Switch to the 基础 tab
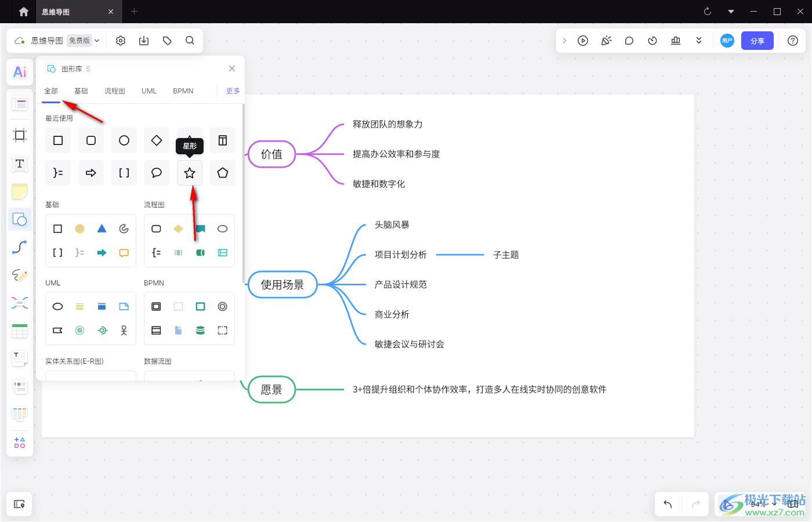 [x=81, y=91]
